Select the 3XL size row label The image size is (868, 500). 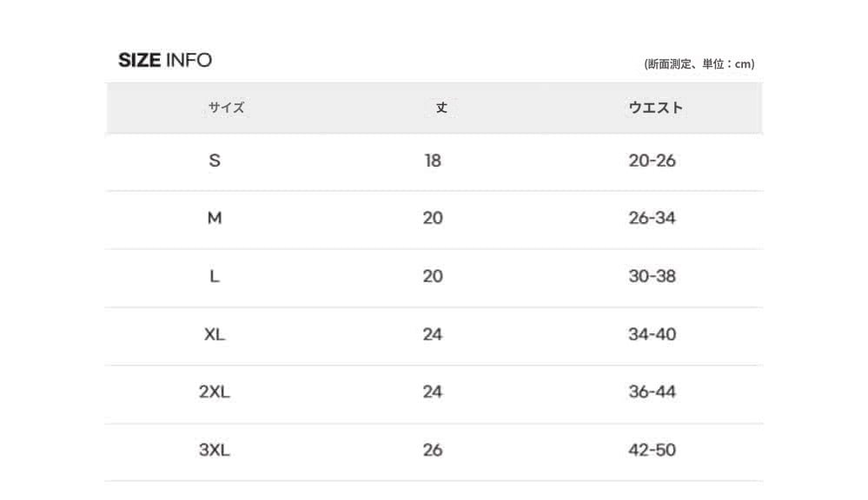pos(215,450)
